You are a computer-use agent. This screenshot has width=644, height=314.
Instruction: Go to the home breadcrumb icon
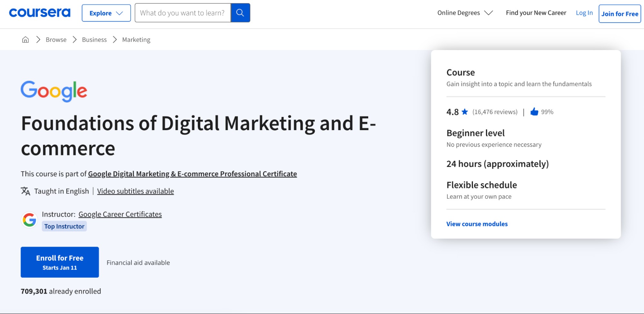click(25, 40)
